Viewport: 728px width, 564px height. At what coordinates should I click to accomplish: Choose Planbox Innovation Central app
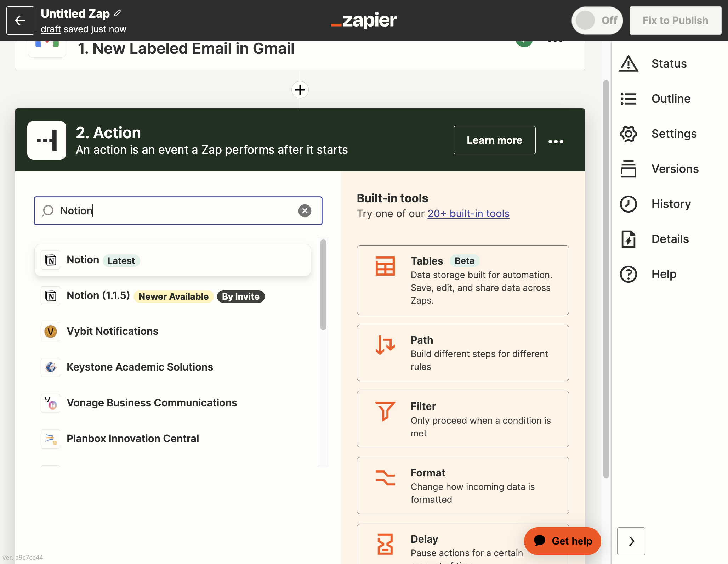click(x=173, y=439)
